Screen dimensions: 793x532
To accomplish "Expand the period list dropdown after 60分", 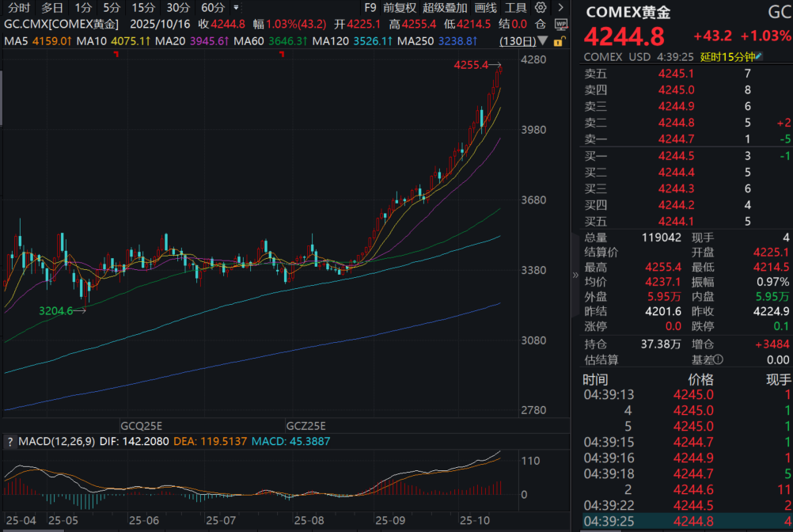I will tap(236, 8).
